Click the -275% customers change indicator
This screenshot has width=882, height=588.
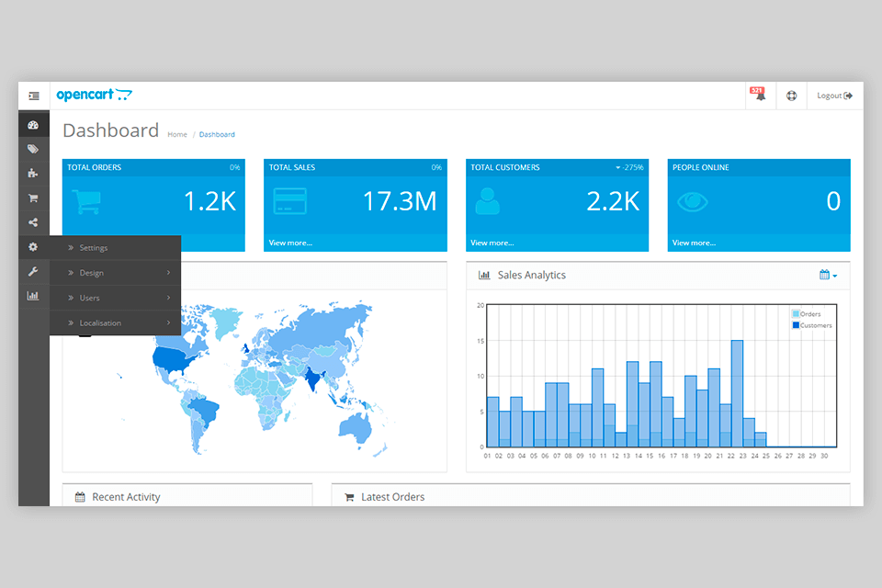(x=629, y=168)
